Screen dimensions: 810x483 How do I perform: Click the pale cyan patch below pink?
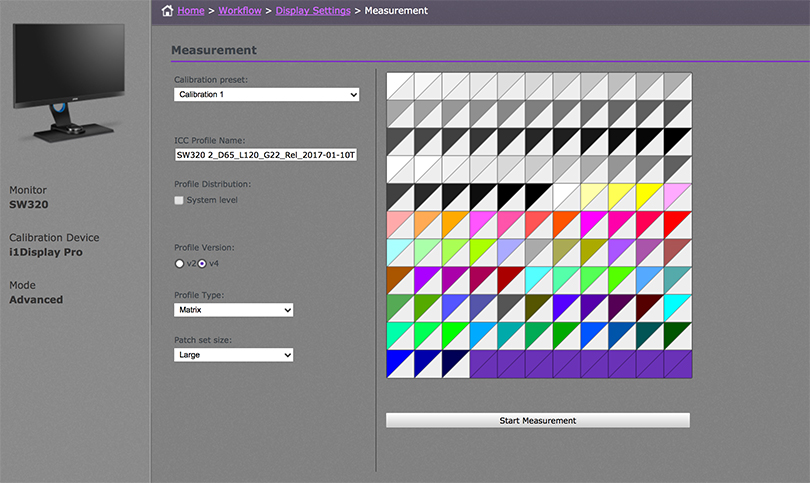click(400, 252)
